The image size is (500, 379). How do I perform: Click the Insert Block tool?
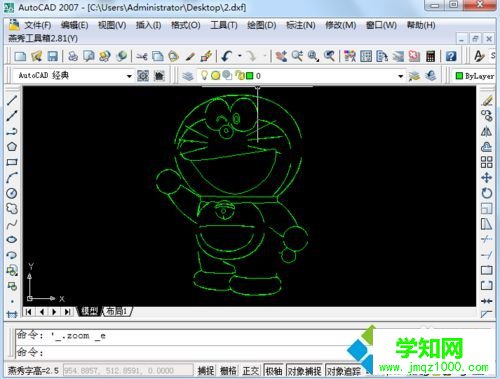tap(12, 270)
